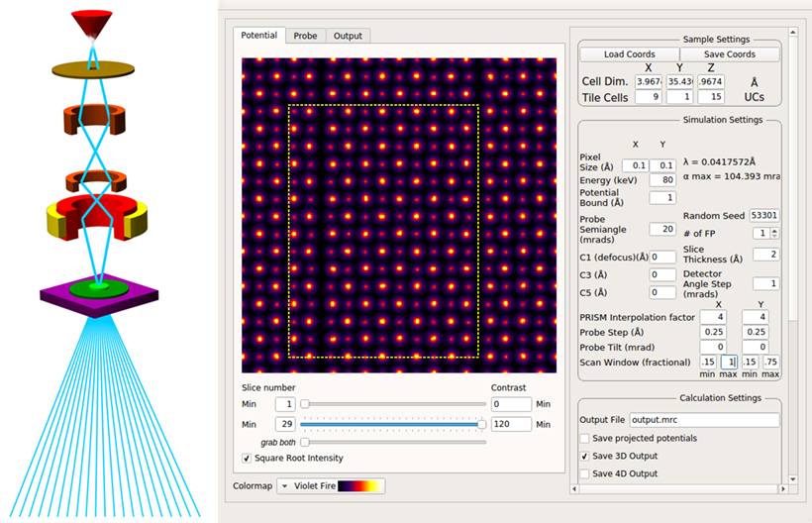Click Scan Window Y min field
Image resolution: width=812 pixels, height=523 pixels.
click(750, 362)
